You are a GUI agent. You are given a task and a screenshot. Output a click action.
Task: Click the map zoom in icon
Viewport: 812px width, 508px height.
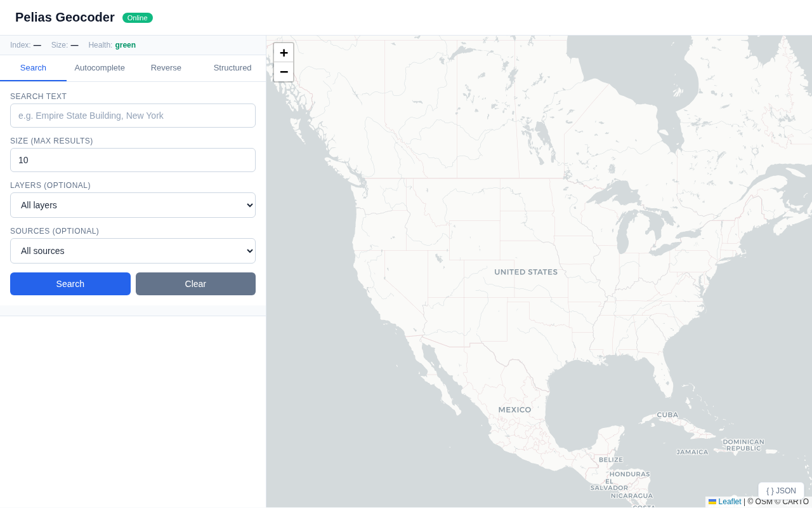point(284,53)
